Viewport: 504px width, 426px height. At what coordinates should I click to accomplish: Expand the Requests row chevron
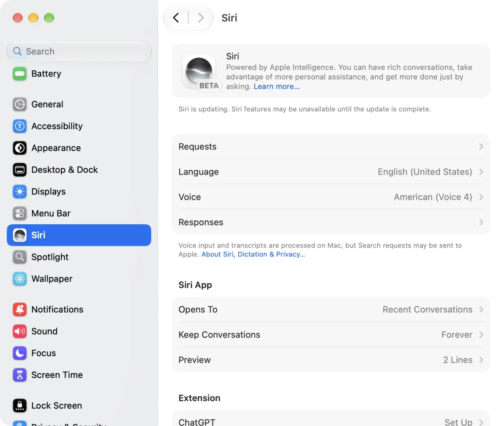coord(481,147)
